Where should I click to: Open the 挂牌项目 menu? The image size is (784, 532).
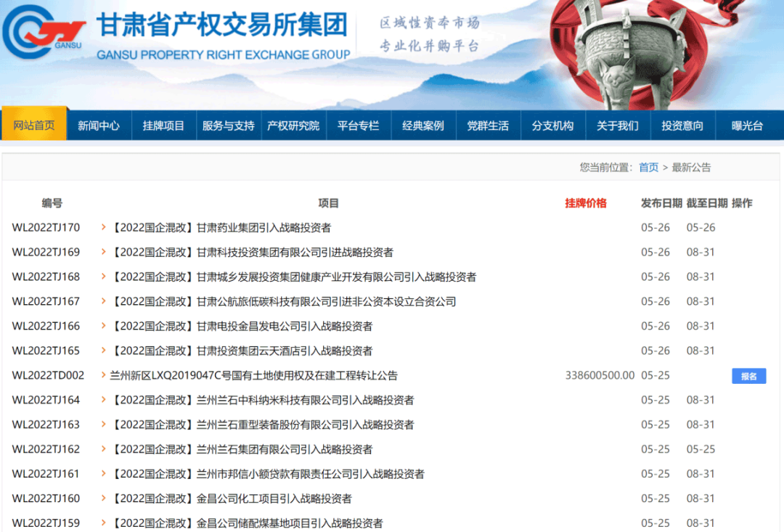(163, 126)
